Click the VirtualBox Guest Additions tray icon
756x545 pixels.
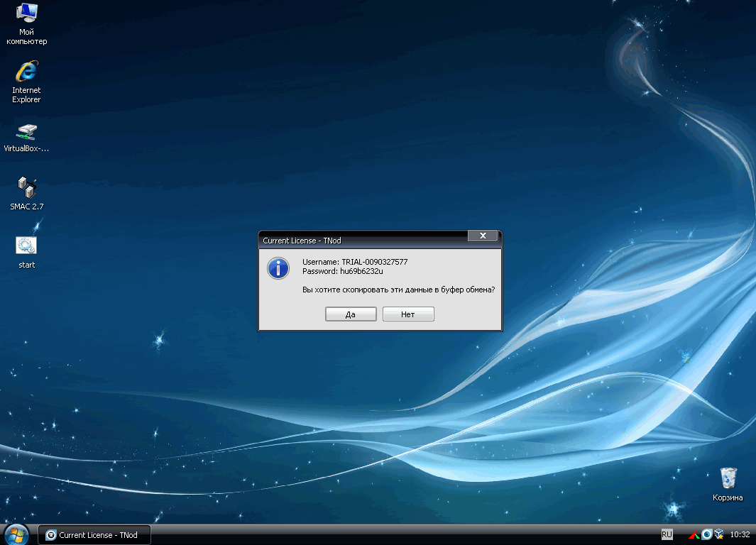click(x=719, y=534)
